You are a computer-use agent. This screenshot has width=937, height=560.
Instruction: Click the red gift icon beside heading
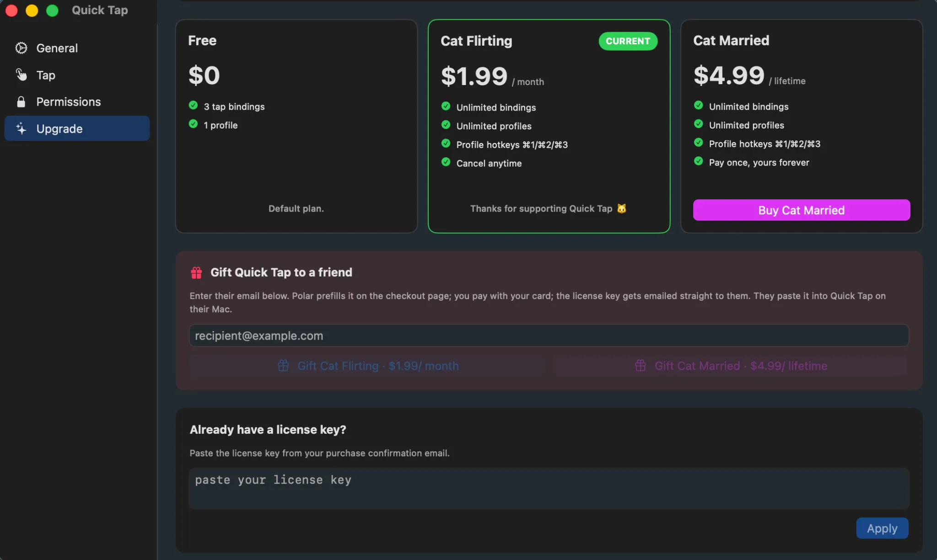point(196,272)
